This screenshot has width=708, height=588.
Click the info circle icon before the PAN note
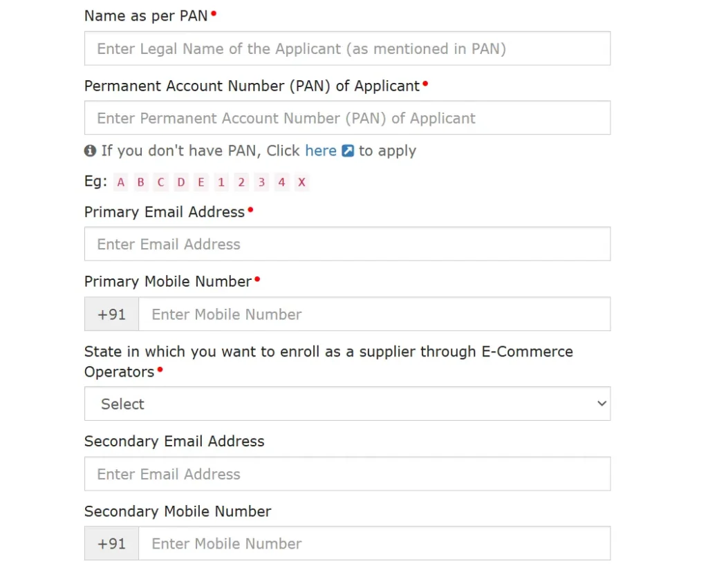click(91, 151)
